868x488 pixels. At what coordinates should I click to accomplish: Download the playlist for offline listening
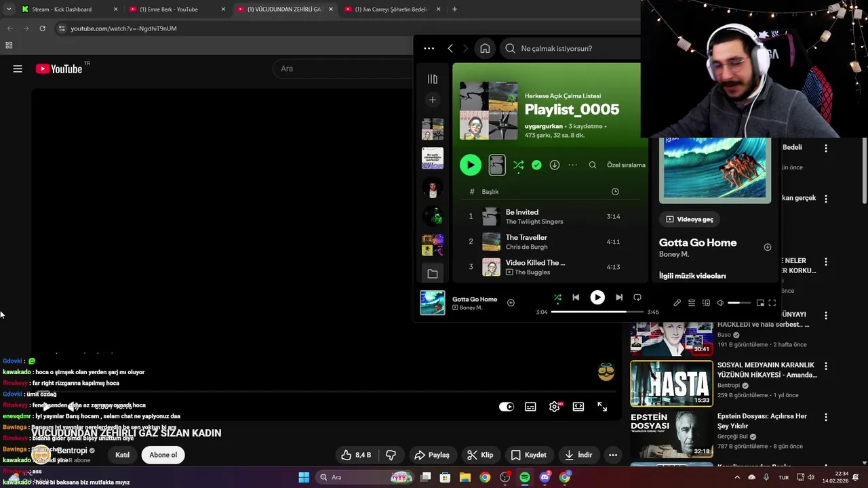(555, 165)
